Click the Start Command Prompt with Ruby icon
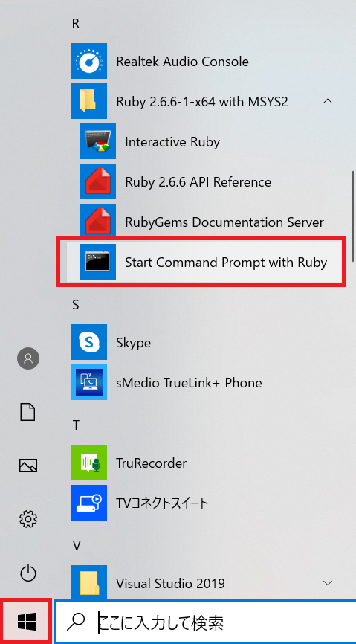The width and height of the screenshot is (356, 644). coord(97,262)
